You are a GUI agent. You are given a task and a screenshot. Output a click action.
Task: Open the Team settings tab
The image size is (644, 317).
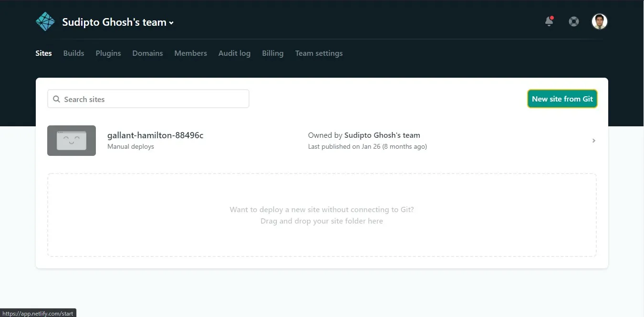(x=319, y=53)
